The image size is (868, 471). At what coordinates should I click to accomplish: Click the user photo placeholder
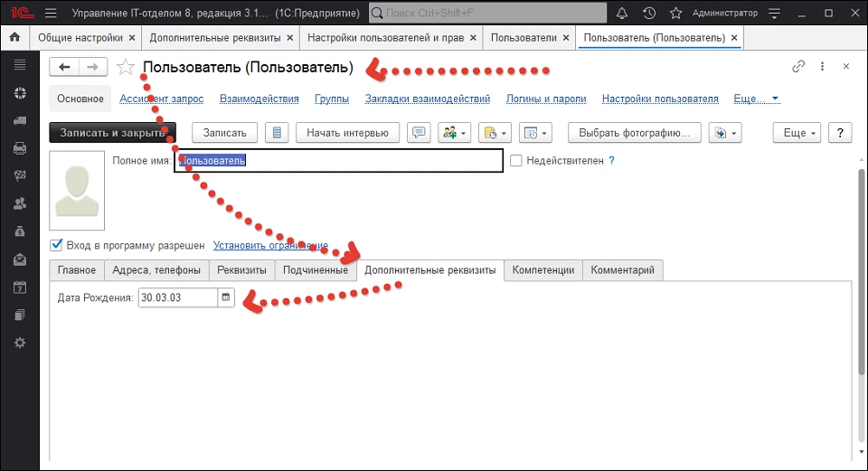click(77, 191)
